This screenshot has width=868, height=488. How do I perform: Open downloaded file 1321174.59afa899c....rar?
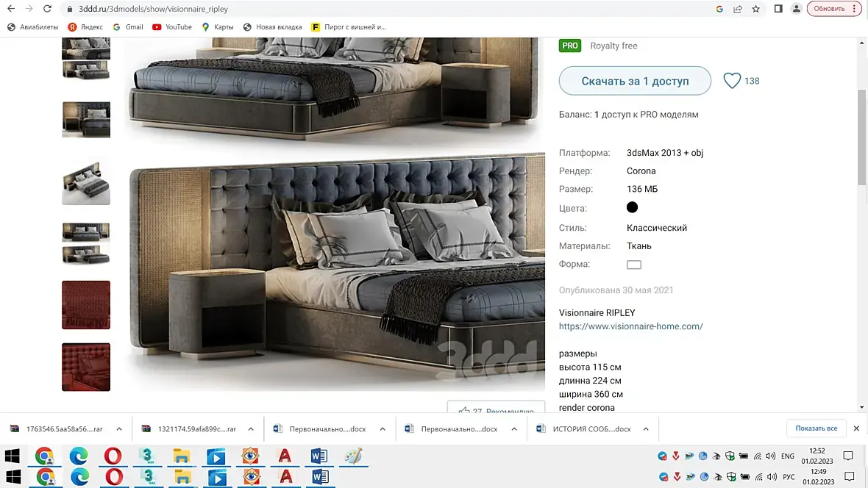[189, 428]
